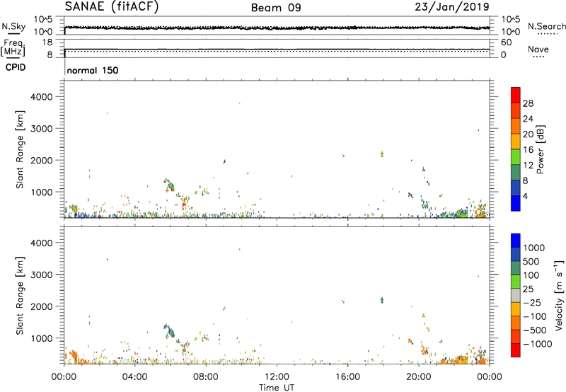Click the Velocity [m s⁻¹] colorbar title
This screenshot has height=392, width=566.
(559, 295)
